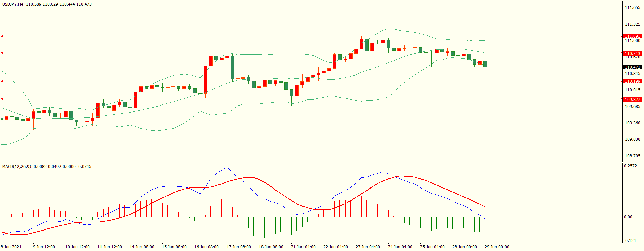Click the black 110.473 current price tag

(x=632, y=67)
